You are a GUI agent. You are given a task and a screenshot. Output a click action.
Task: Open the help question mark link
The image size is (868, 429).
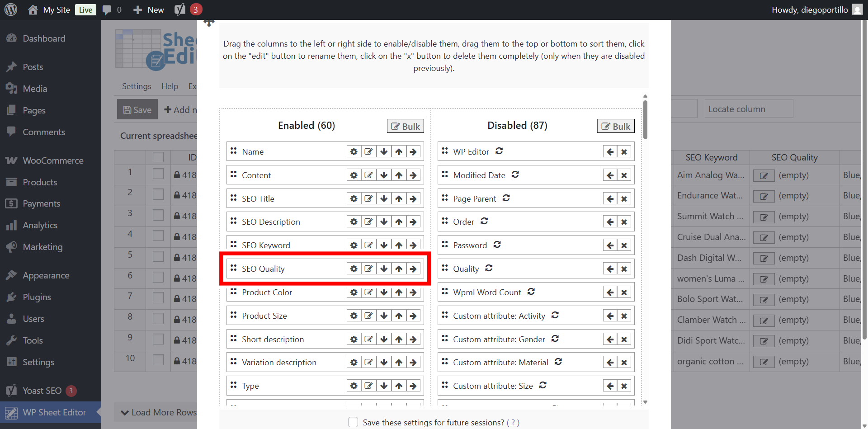coord(513,423)
